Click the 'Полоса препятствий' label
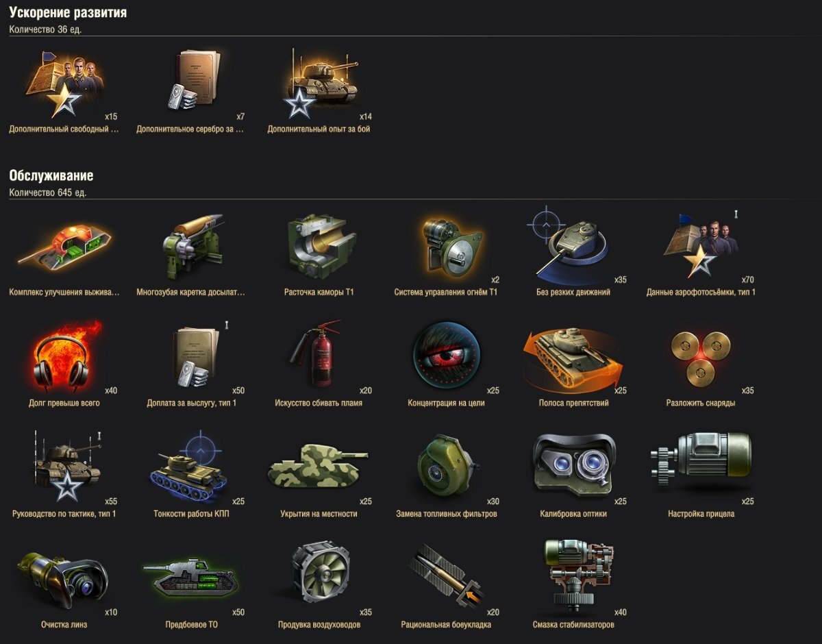This screenshot has height=644, width=822. point(573,403)
